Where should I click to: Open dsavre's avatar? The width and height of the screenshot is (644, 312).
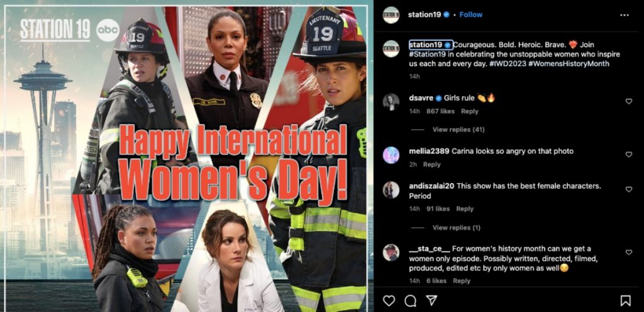(391, 102)
